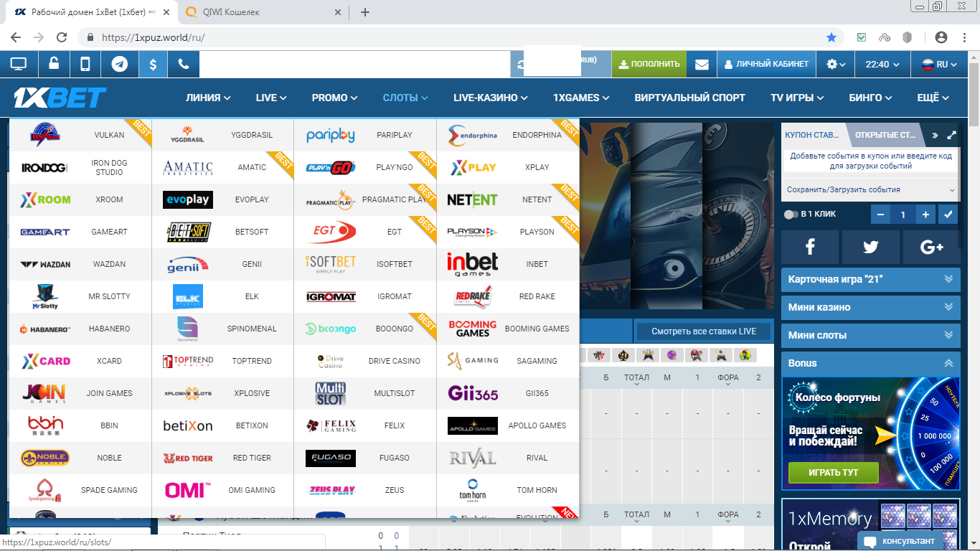980x551 pixels.
Task: Click the checkmark button beside bet amount
Action: tap(948, 215)
